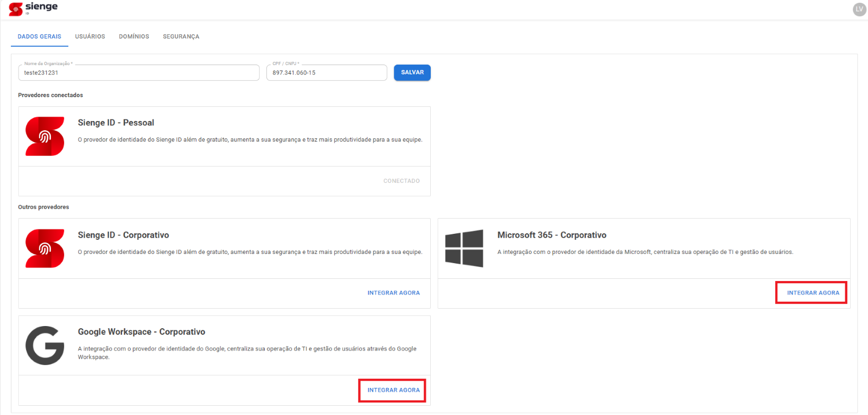
Task: Click the Nome da Organização input field
Action: point(139,73)
